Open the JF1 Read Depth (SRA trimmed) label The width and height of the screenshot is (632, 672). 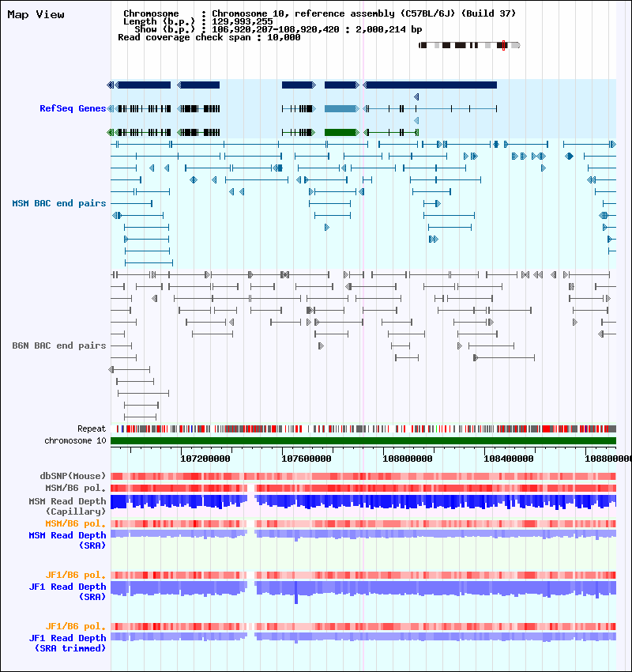pyautogui.click(x=67, y=643)
